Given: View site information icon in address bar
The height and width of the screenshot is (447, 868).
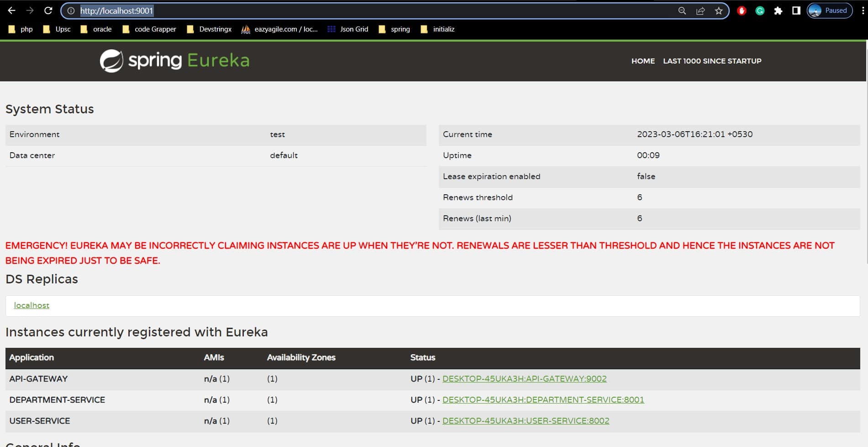Looking at the screenshot, I should [x=71, y=11].
